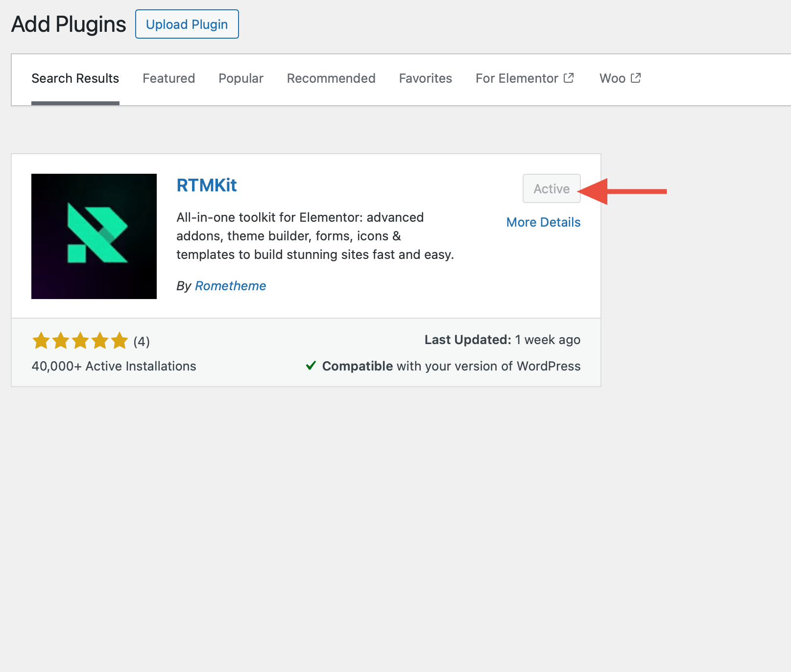The width and height of the screenshot is (791, 672).
Task: Click the RTMKit description paragraph
Action: 315,236
